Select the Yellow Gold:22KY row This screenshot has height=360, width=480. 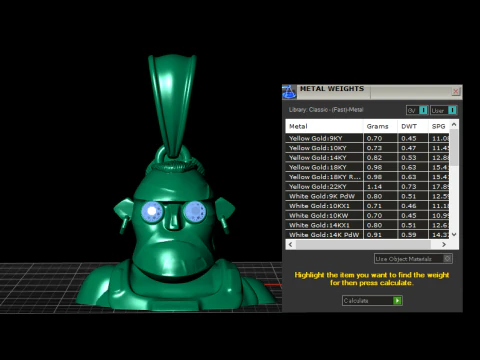pyautogui.click(x=367, y=187)
